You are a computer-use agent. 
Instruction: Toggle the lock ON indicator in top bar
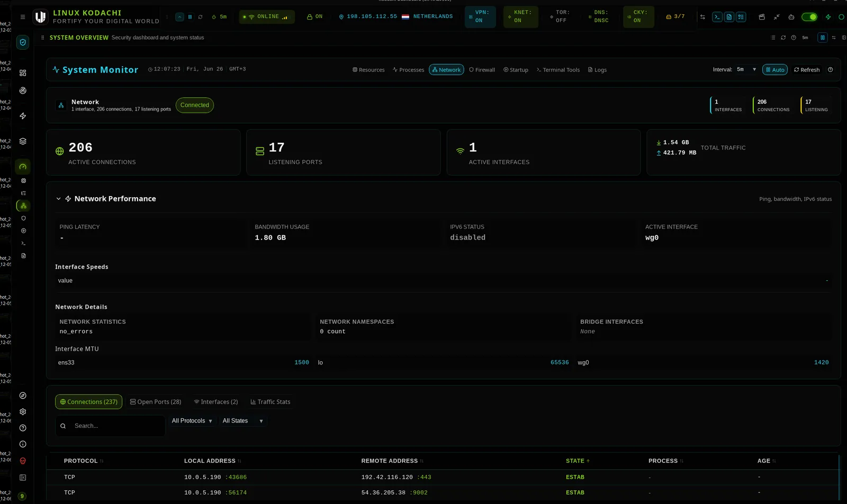314,17
